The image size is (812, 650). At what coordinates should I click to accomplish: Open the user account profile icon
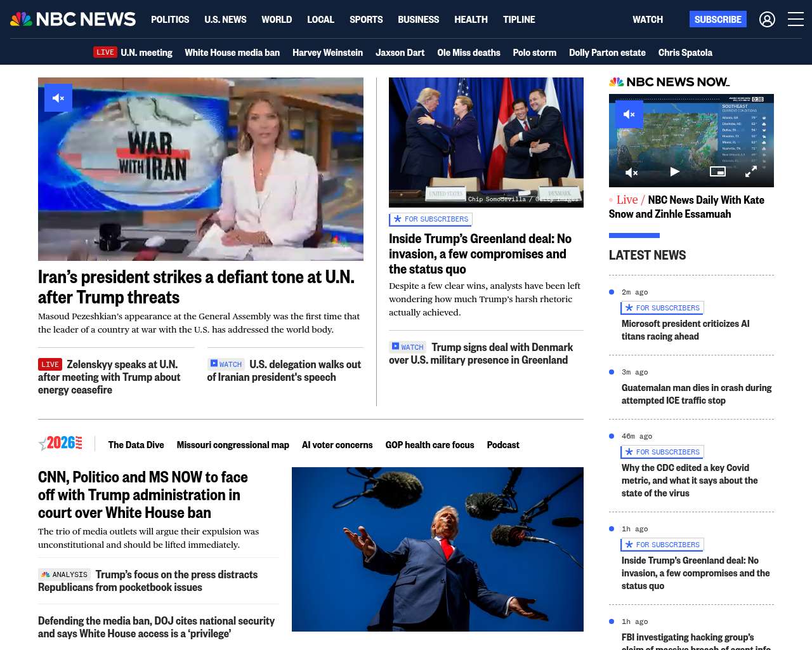(x=767, y=20)
